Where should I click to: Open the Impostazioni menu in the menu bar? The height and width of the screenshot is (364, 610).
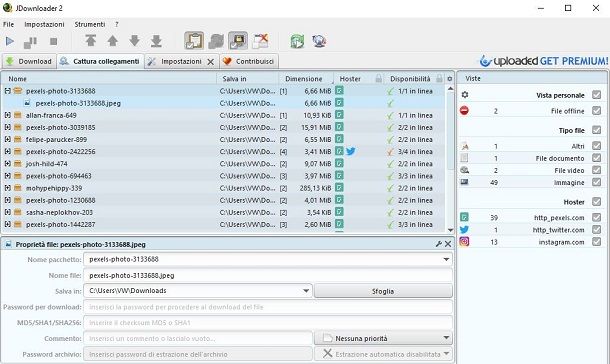[44, 24]
